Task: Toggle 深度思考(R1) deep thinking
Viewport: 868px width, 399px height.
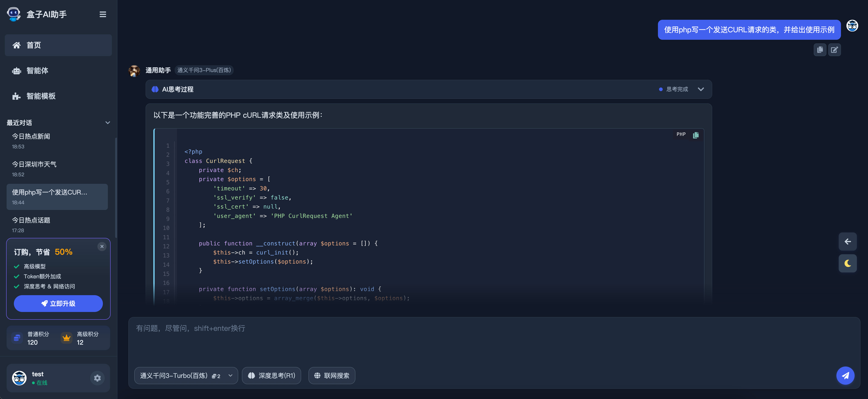Action: click(271, 376)
